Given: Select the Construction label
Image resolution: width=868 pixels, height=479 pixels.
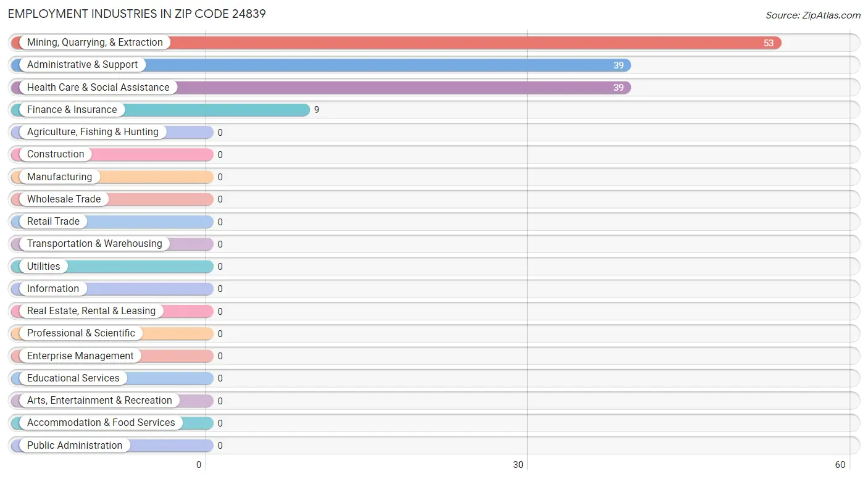Looking at the screenshot, I should click(x=56, y=154).
